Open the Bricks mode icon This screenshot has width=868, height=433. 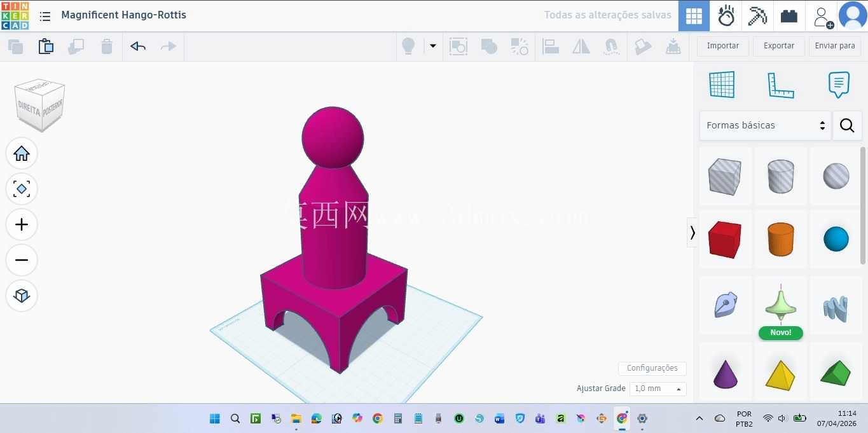789,16
